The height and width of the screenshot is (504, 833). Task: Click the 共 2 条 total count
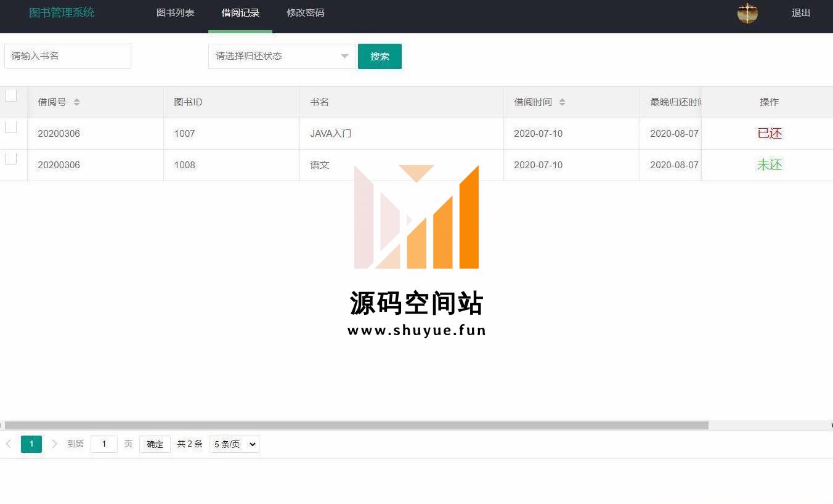click(190, 444)
